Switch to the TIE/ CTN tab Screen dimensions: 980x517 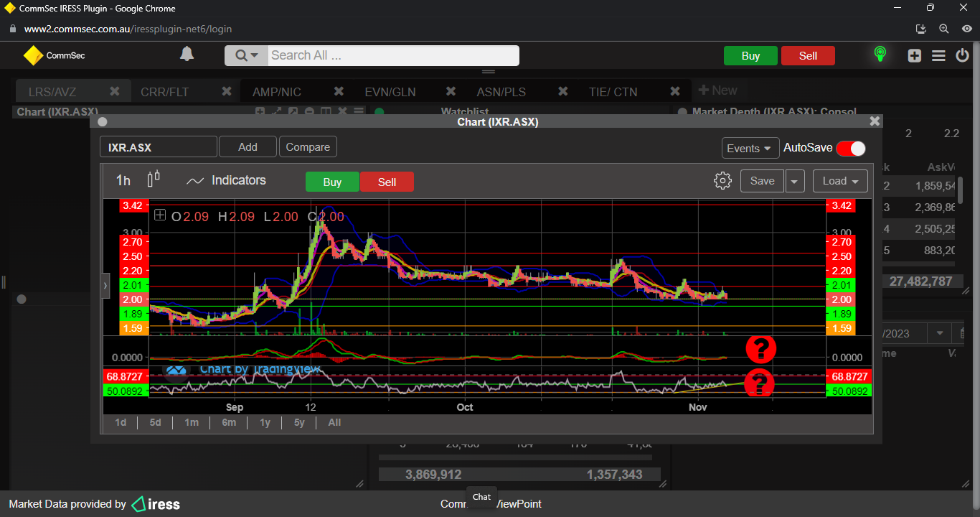click(613, 92)
